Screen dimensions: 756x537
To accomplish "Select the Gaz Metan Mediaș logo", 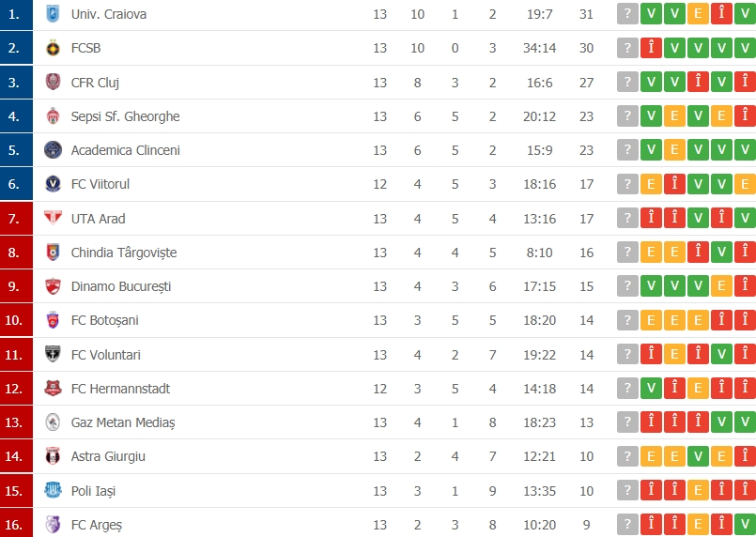I will click(x=53, y=422).
